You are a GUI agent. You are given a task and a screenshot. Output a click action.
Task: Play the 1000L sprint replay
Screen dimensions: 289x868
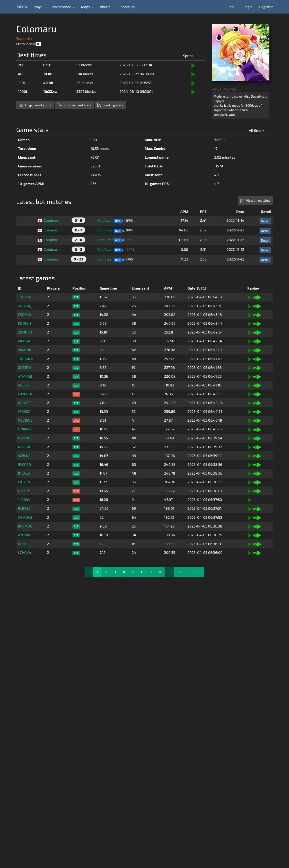(193, 92)
